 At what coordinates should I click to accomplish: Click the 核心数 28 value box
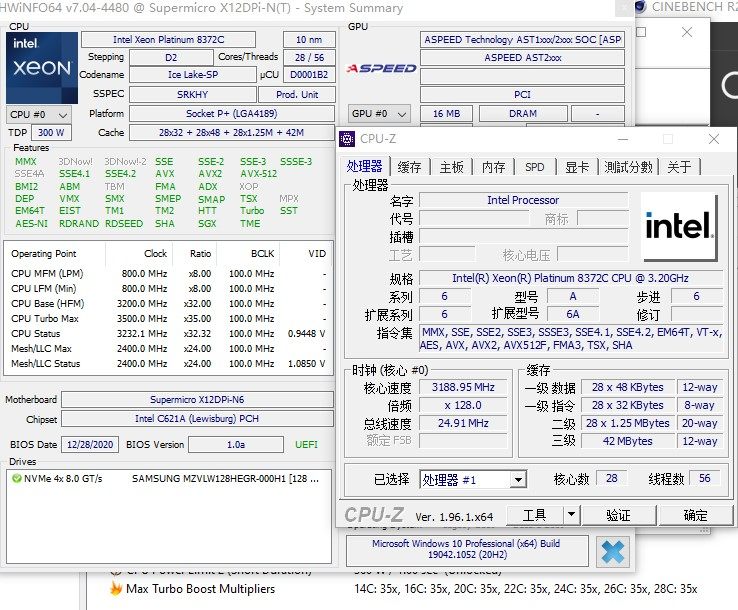point(611,479)
